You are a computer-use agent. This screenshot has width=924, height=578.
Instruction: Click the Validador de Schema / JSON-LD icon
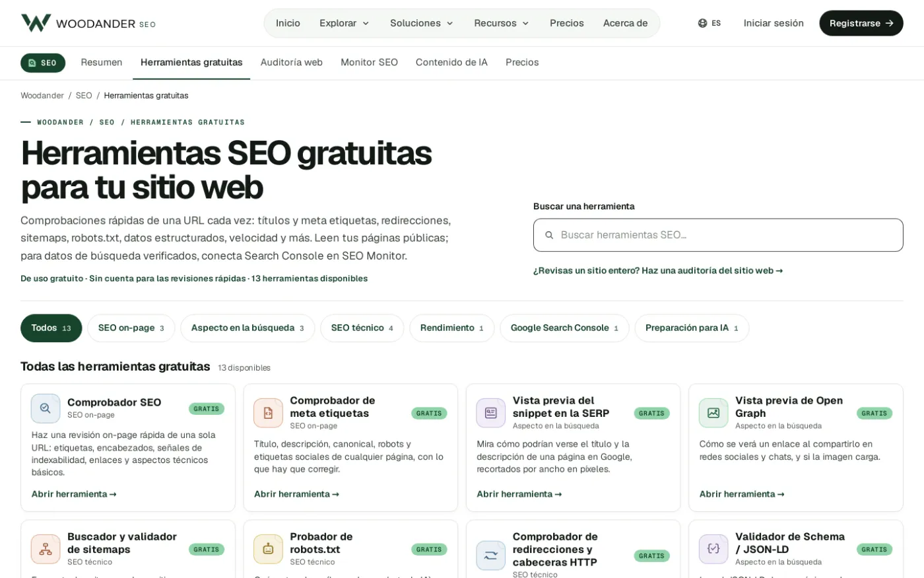click(x=713, y=549)
